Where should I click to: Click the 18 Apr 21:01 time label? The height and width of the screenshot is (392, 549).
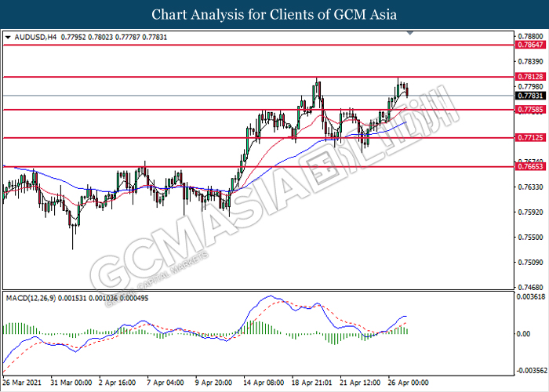tap(312, 383)
